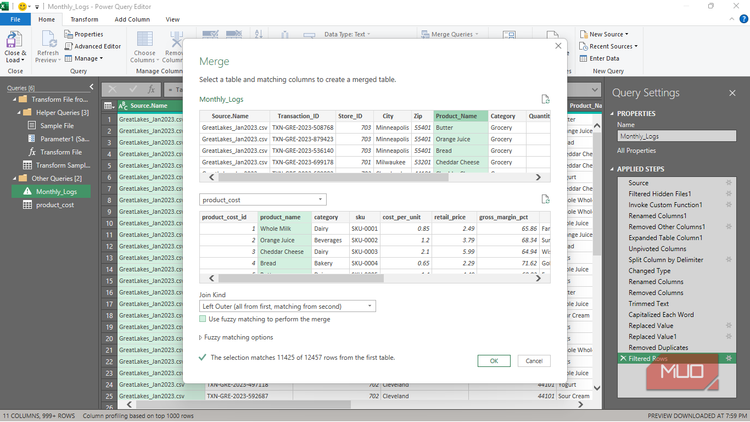750x422 pixels.
Task: Collapse the Queries pane with arrow
Action: (91, 87)
